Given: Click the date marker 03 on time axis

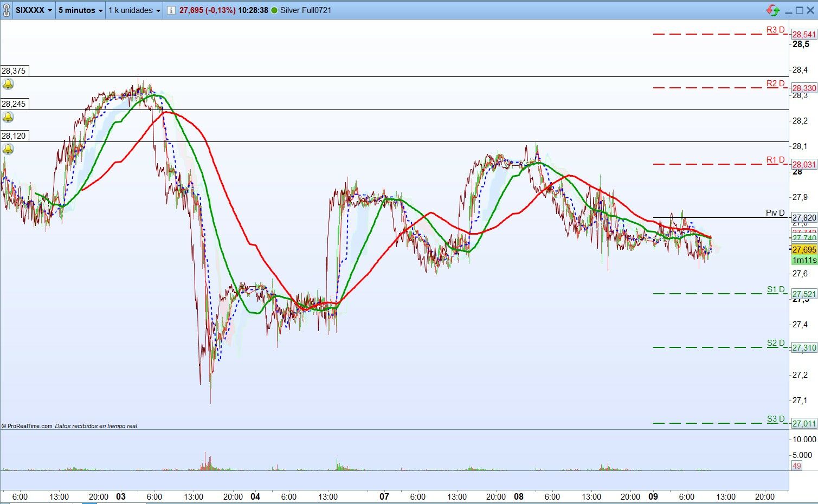Looking at the screenshot, I should (x=121, y=496).
